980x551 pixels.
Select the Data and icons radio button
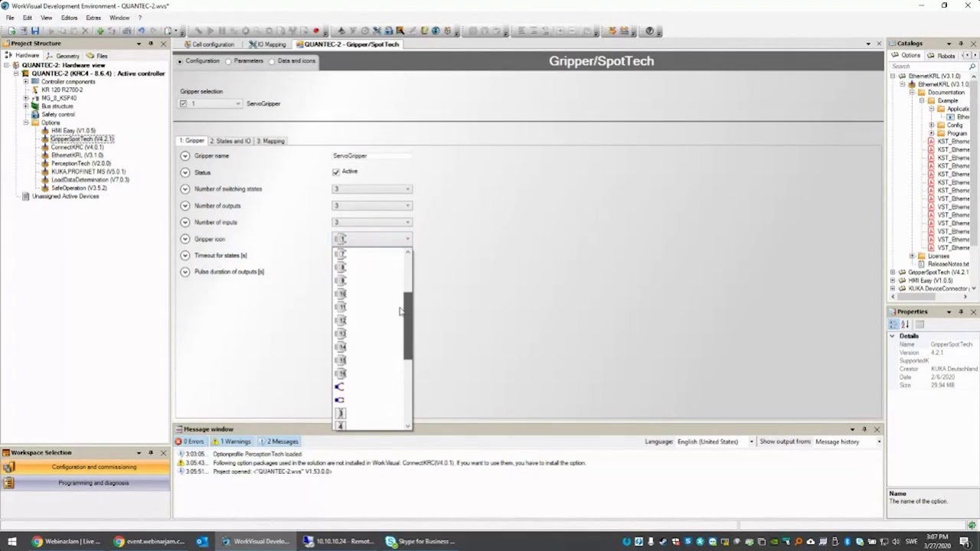coord(272,61)
